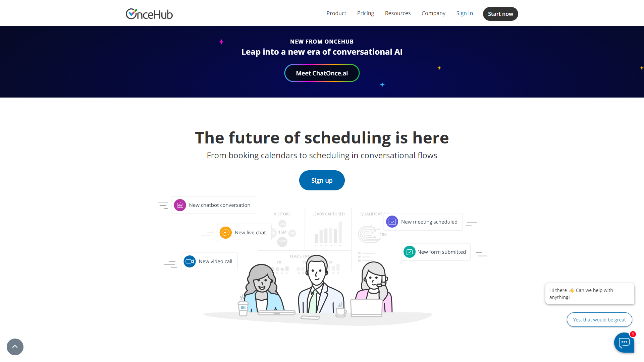Open the Resources menu item
Screen dimensions: 644x362
pos(397,13)
